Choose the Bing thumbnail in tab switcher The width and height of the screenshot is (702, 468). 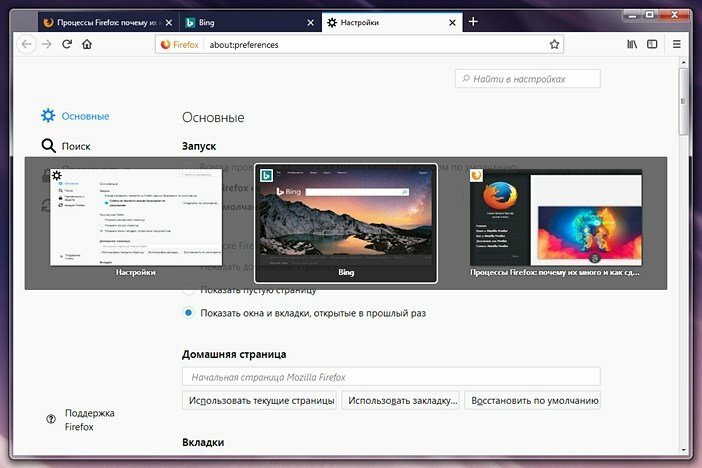point(346,223)
